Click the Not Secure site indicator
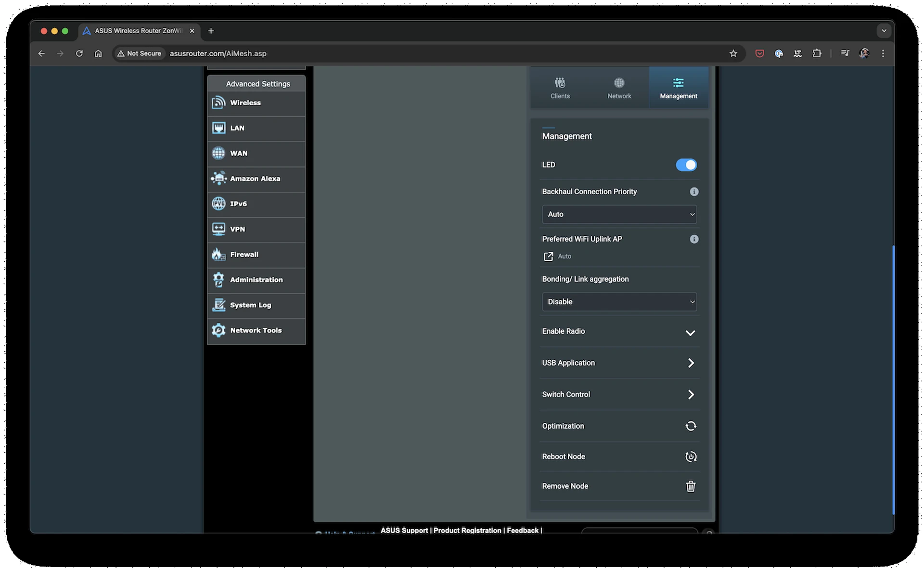 click(139, 53)
